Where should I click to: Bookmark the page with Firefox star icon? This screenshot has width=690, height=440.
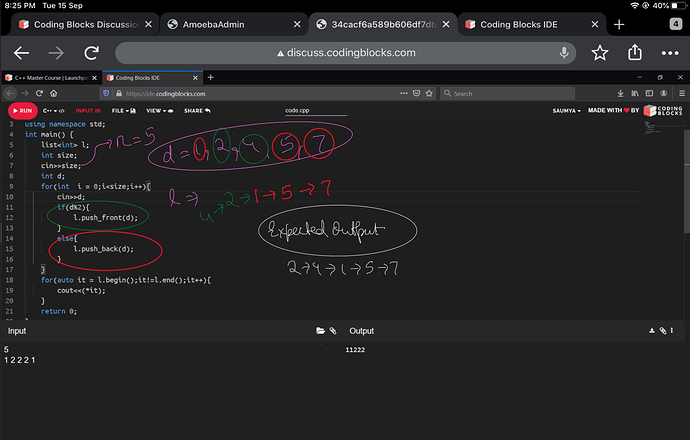[429, 93]
